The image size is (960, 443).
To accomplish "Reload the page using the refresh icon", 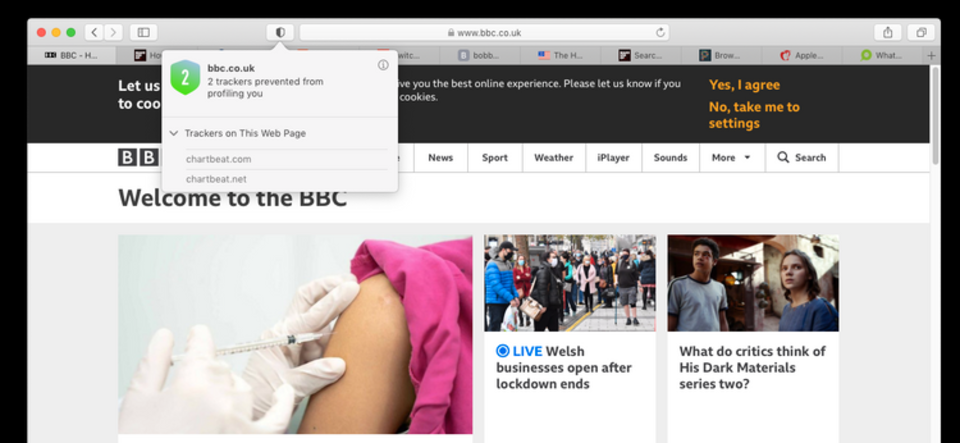I will coord(660,32).
